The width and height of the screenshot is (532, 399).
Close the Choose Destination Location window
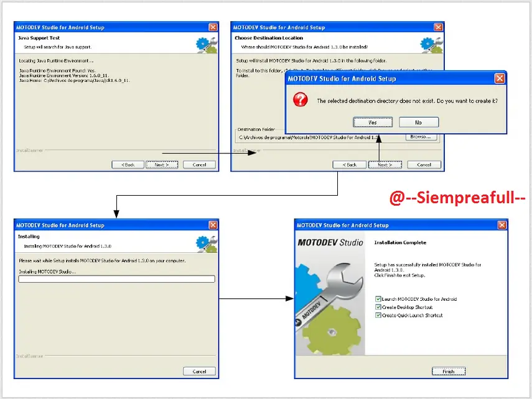[438, 27]
